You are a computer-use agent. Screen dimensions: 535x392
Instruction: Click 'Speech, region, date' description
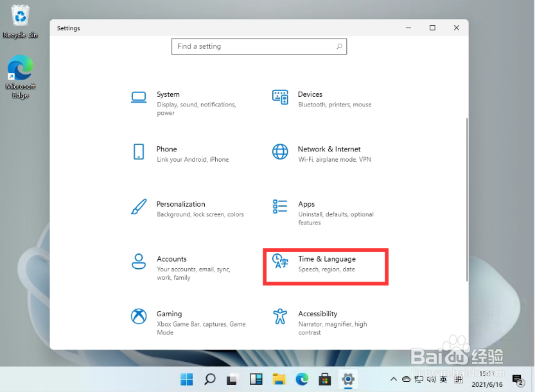pyautogui.click(x=326, y=269)
